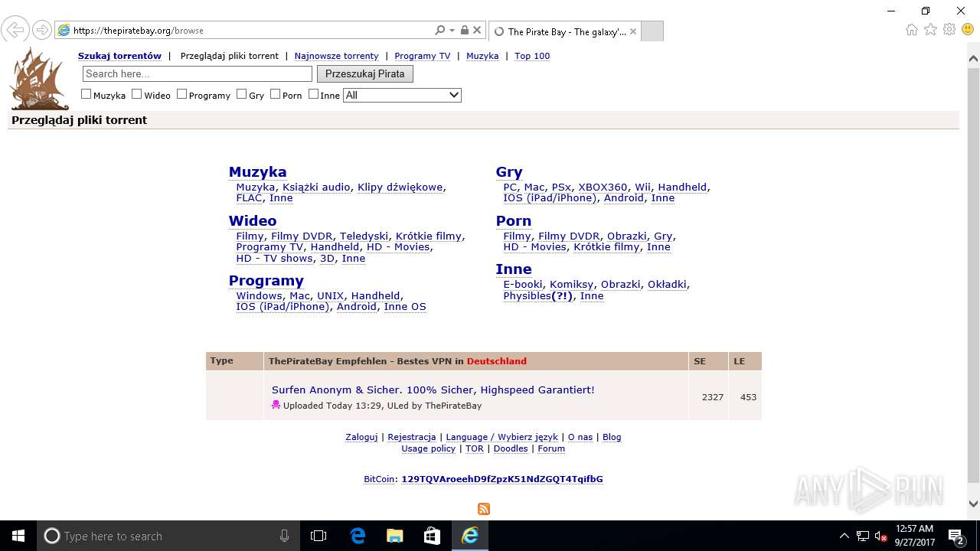Click the Cortana microphone icon

tap(284, 536)
